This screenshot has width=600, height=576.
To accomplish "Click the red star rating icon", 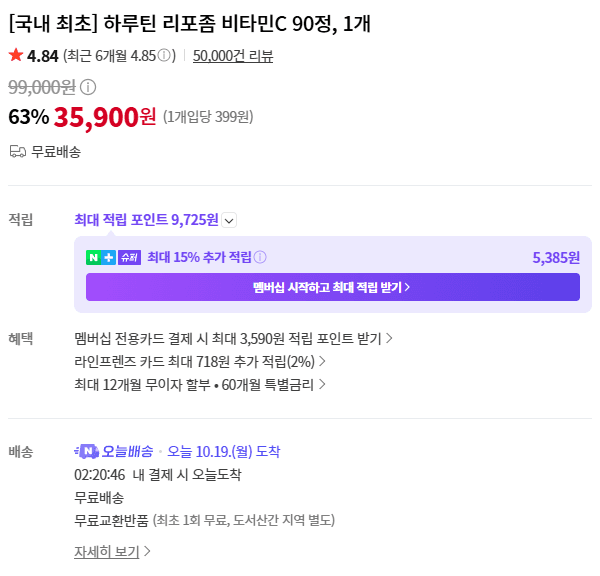I will (x=16, y=55).
